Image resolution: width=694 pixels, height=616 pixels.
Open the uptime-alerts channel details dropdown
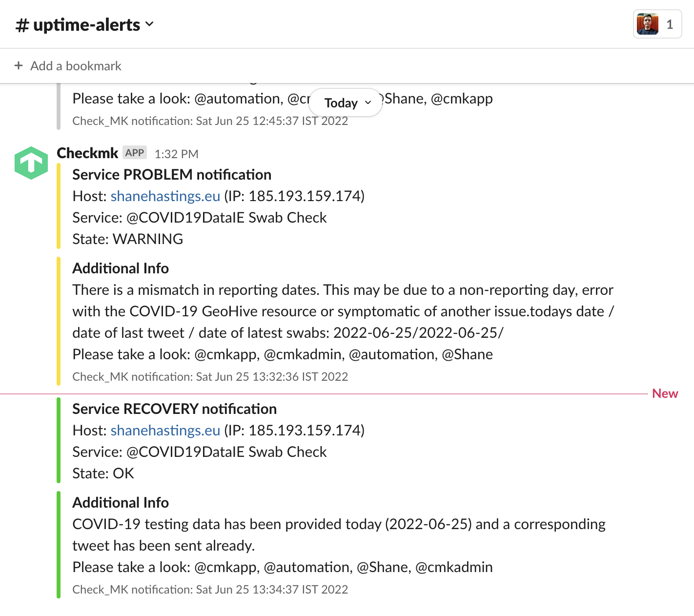click(85, 24)
